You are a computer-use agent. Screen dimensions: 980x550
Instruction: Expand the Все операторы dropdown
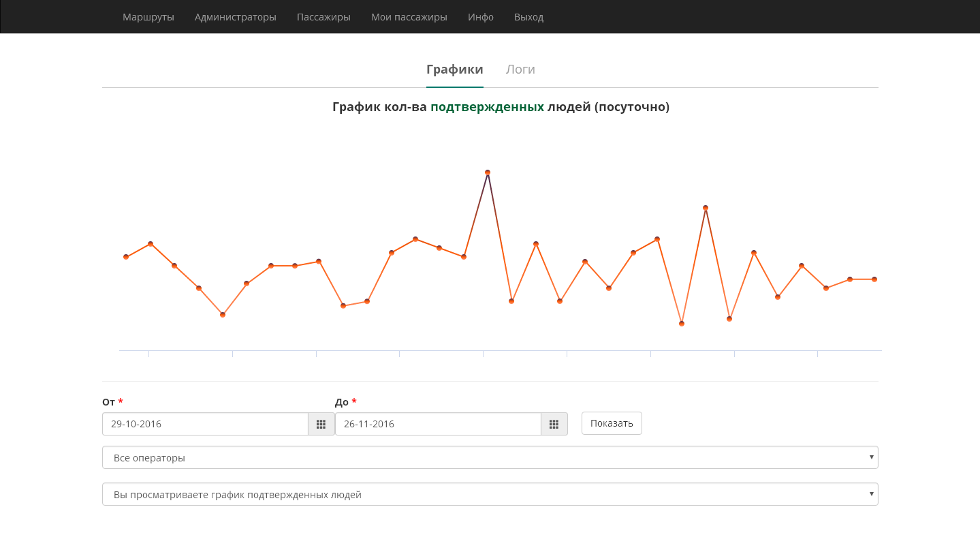click(x=490, y=457)
